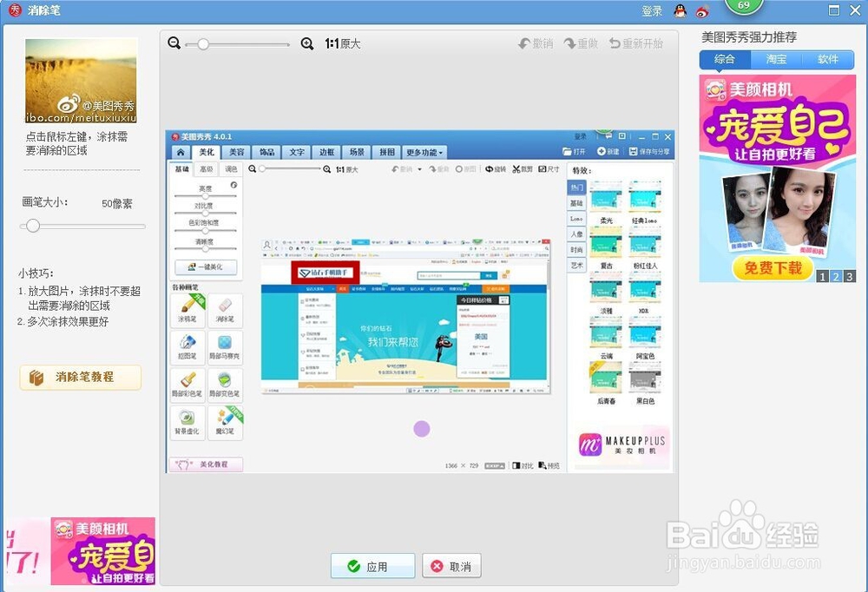Click the 小技巧 heading text
The height and width of the screenshot is (592, 868).
point(36,273)
